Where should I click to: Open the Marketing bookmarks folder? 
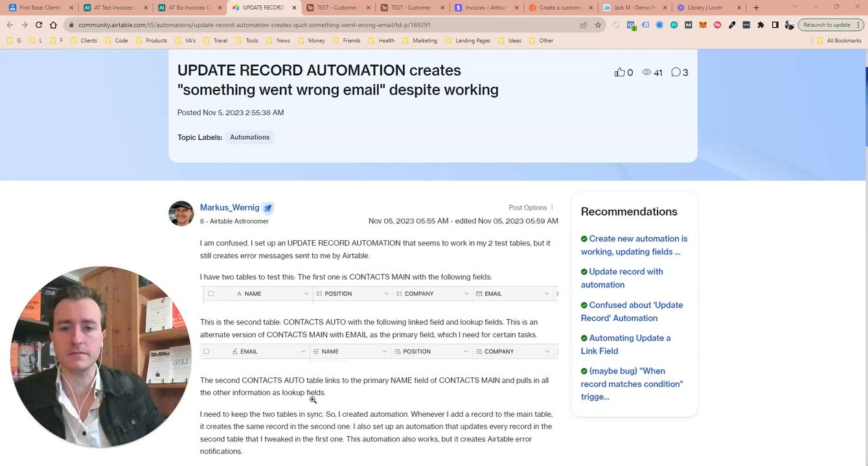pyautogui.click(x=419, y=40)
